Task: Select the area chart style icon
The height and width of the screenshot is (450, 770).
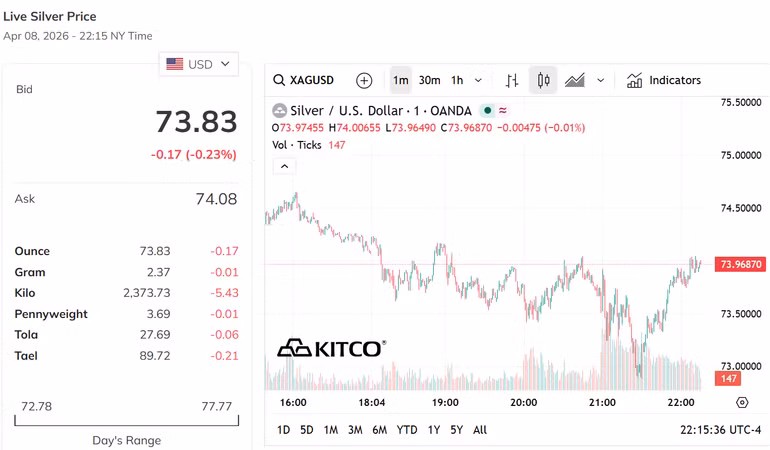Action: 574,80
